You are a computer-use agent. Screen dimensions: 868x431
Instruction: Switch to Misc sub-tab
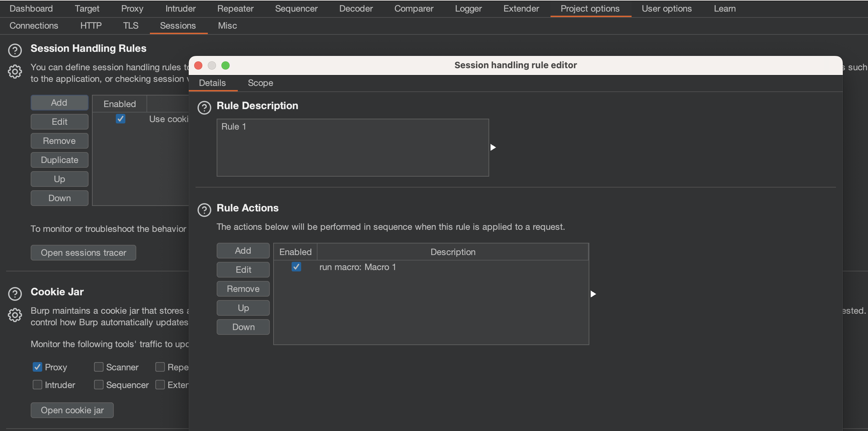click(x=228, y=26)
